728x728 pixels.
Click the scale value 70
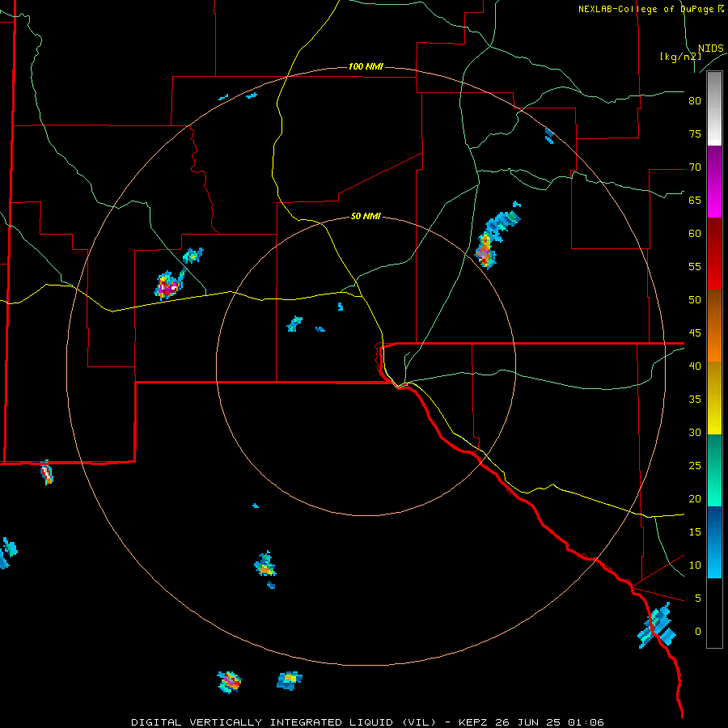695,167
